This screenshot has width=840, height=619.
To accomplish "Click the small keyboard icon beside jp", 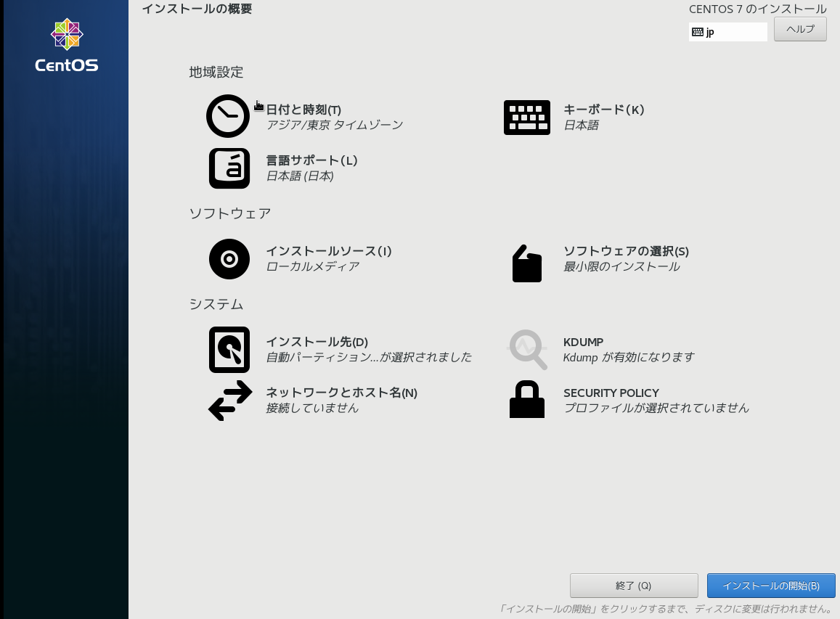I will (x=698, y=32).
